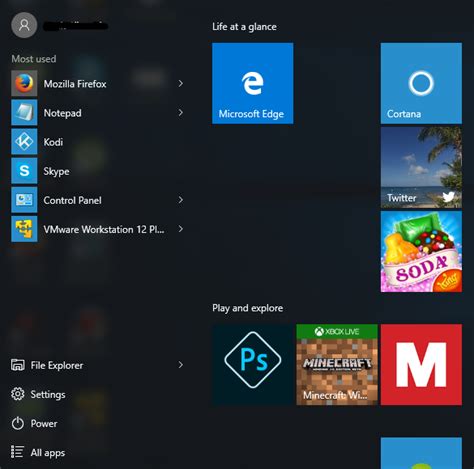Viewport: 474px width, 469px height.
Task: Click the Settings gear icon
Action: 18,394
